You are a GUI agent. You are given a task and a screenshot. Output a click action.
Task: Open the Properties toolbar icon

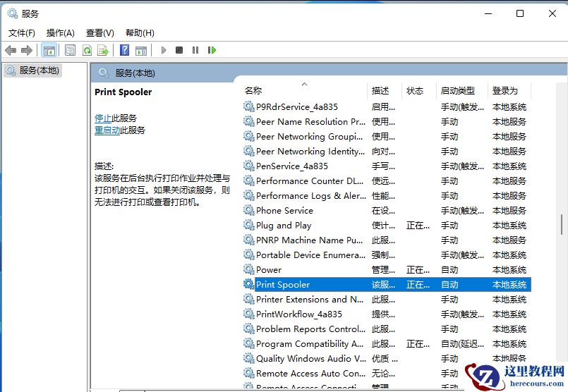pyautogui.click(x=70, y=50)
